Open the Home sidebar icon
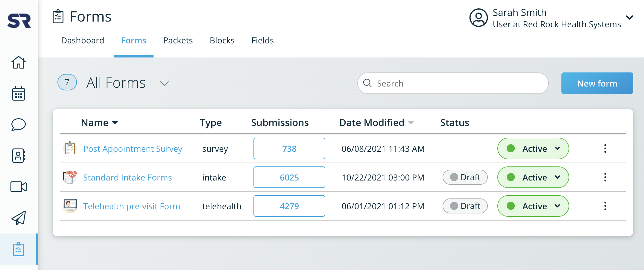The width and height of the screenshot is (644, 270). pyautogui.click(x=19, y=63)
